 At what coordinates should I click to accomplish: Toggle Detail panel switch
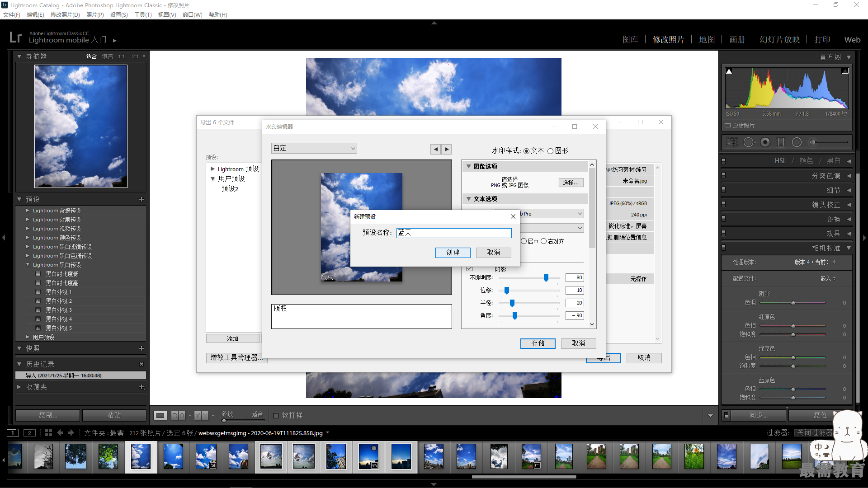pos(723,190)
